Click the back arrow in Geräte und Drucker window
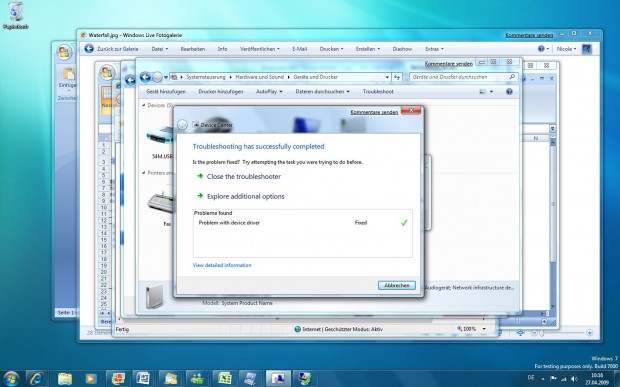Screen dimensions: 620x387 click(x=145, y=77)
